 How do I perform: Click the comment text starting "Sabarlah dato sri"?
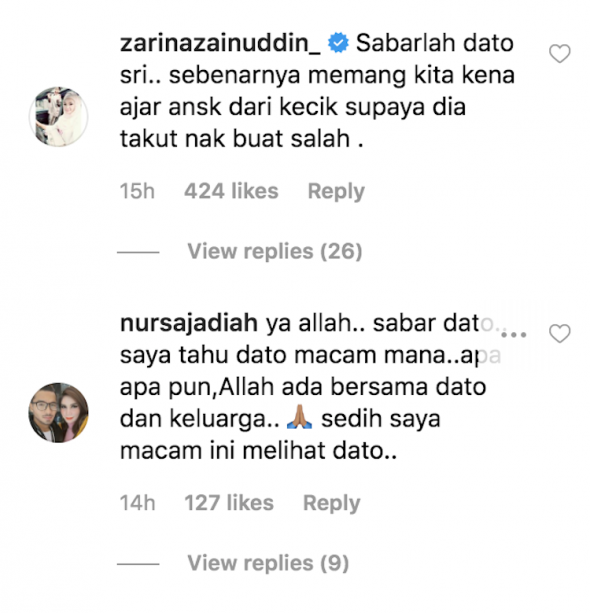pyautogui.click(x=317, y=91)
